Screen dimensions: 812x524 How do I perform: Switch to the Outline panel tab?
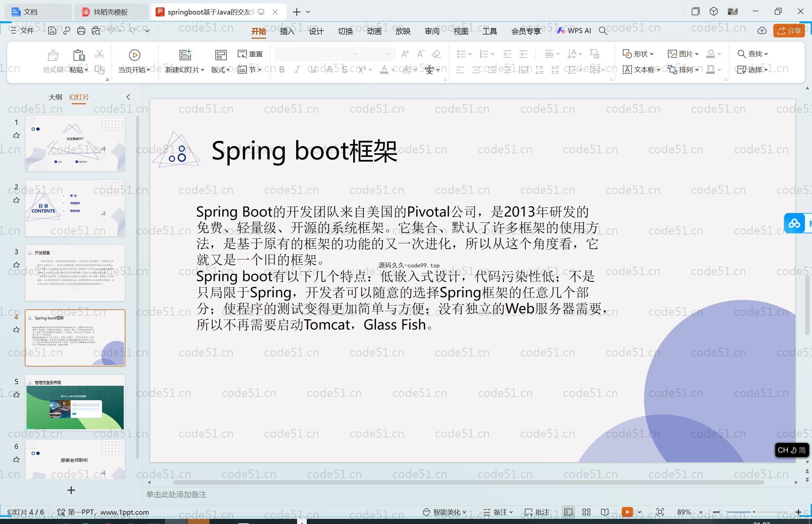tap(55, 97)
